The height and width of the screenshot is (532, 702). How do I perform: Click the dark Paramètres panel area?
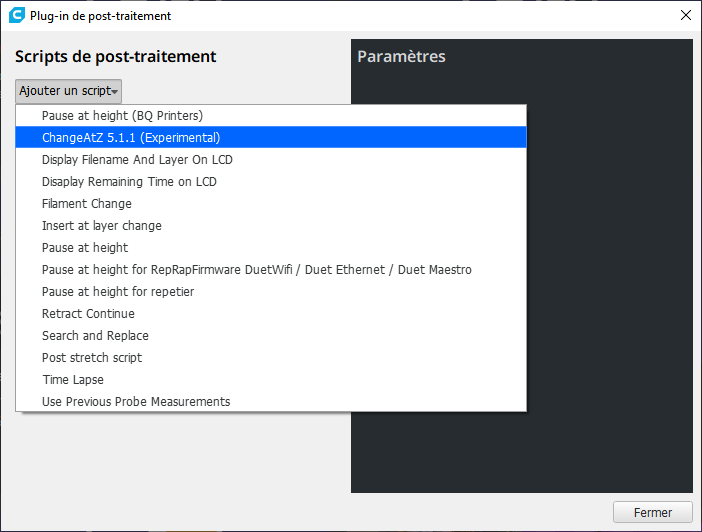tap(610, 300)
